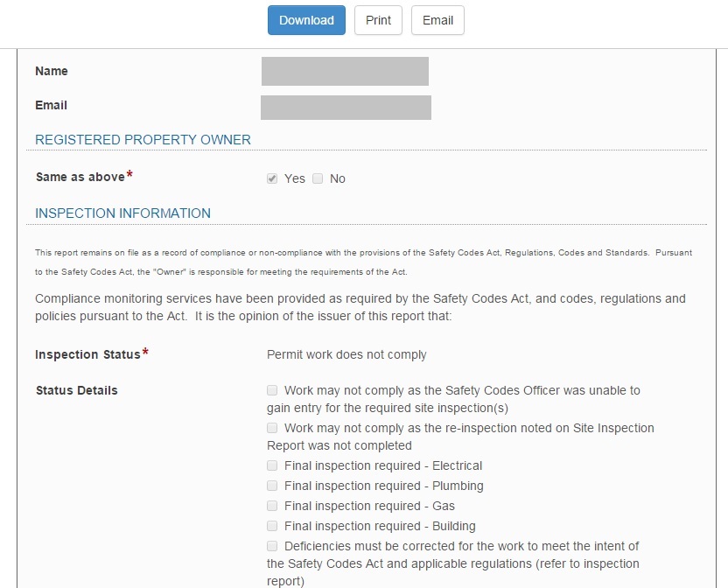This screenshot has width=728, height=588.
Task: Toggle Final inspection required - Building
Action: 273,526
